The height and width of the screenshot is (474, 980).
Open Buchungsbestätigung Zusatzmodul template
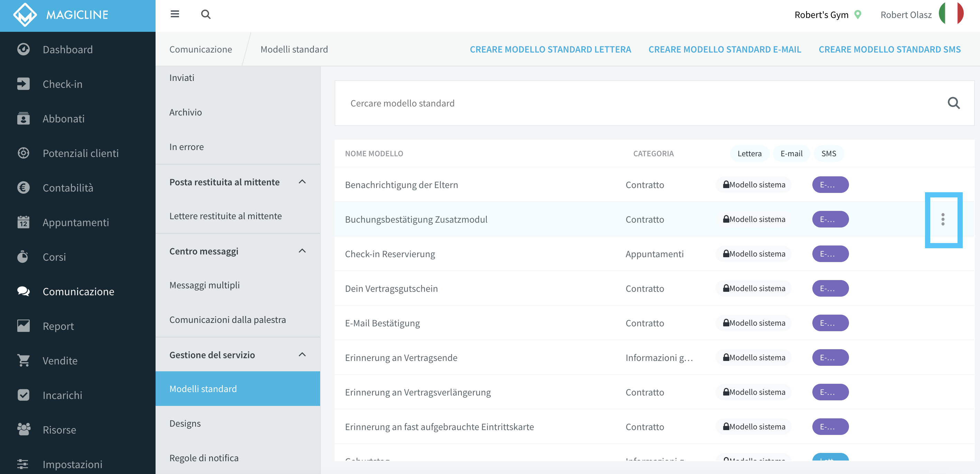pos(416,220)
